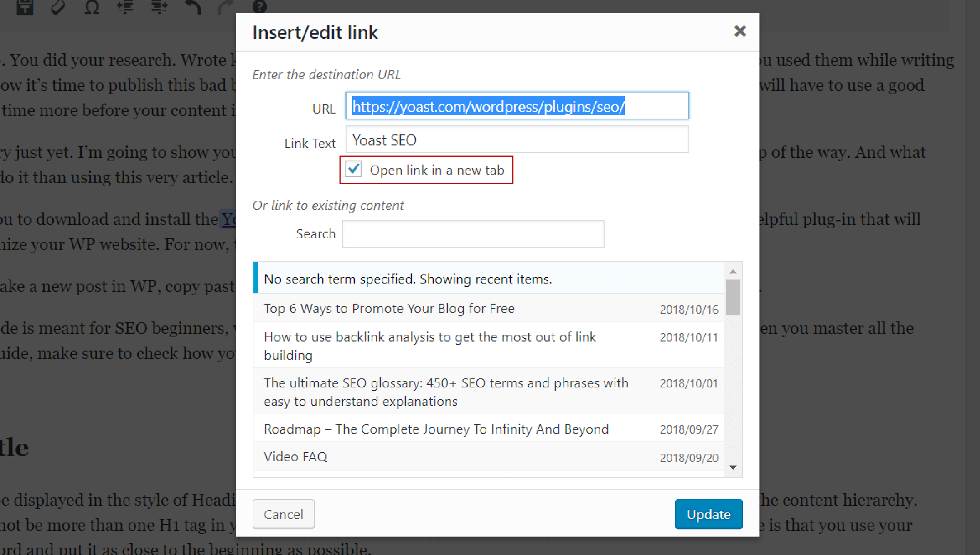Click the Decrease indent icon
Image resolution: width=980 pixels, height=555 pixels.
(125, 8)
